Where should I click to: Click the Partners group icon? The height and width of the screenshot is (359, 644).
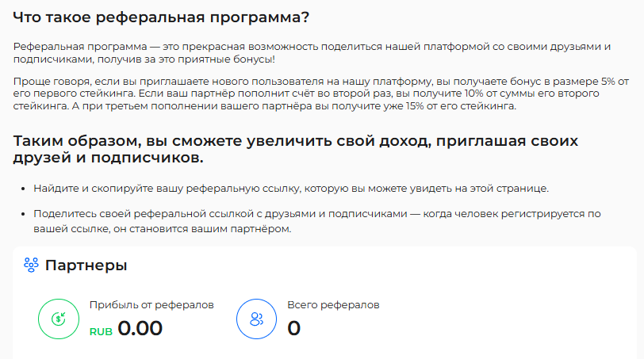(x=31, y=265)
